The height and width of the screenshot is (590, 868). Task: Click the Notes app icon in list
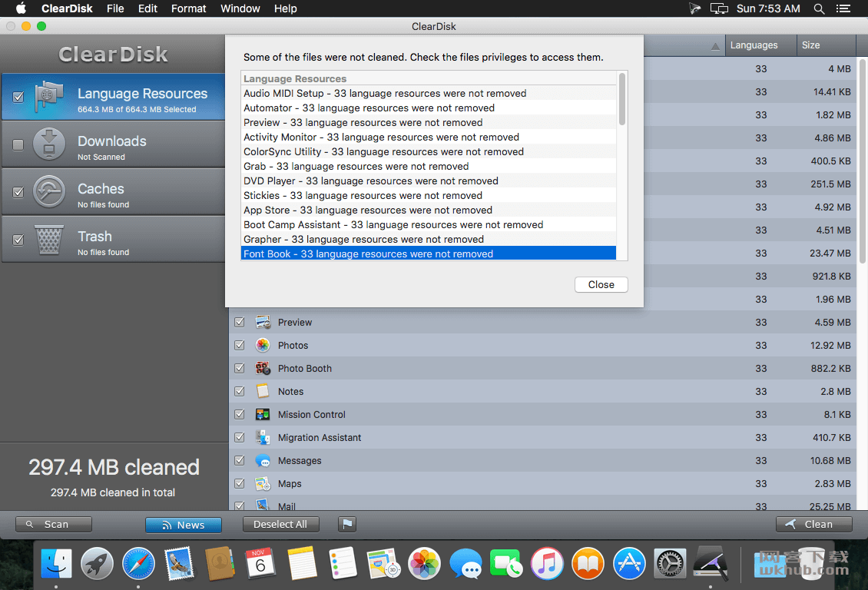[263, 391]
